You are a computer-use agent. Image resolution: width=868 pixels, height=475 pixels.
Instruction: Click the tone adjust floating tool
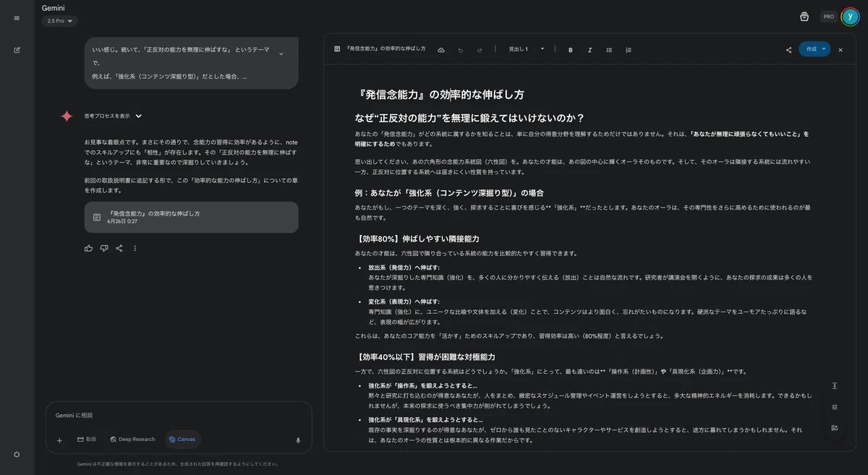pyautogui.click(x=834, y=407)
